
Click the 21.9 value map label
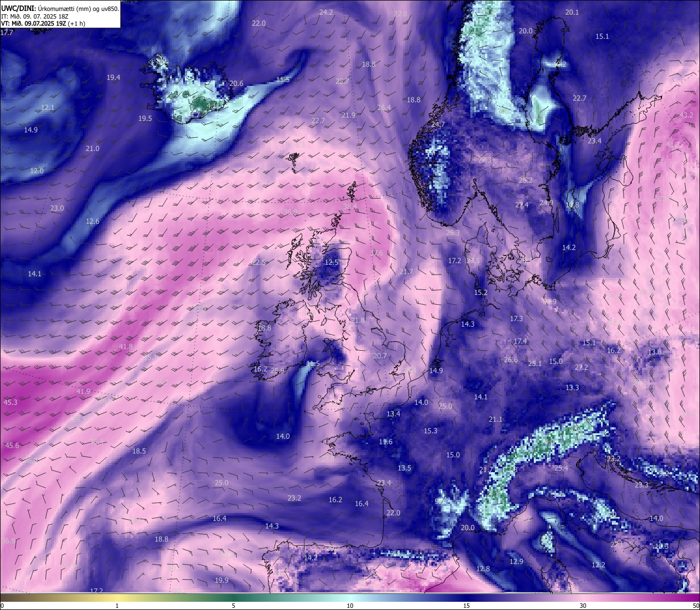[x=348, y=115]
